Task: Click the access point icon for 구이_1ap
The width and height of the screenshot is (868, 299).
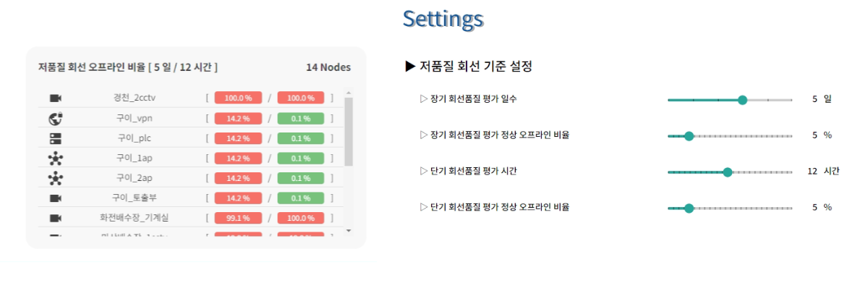Action: (x=56, y=158)
